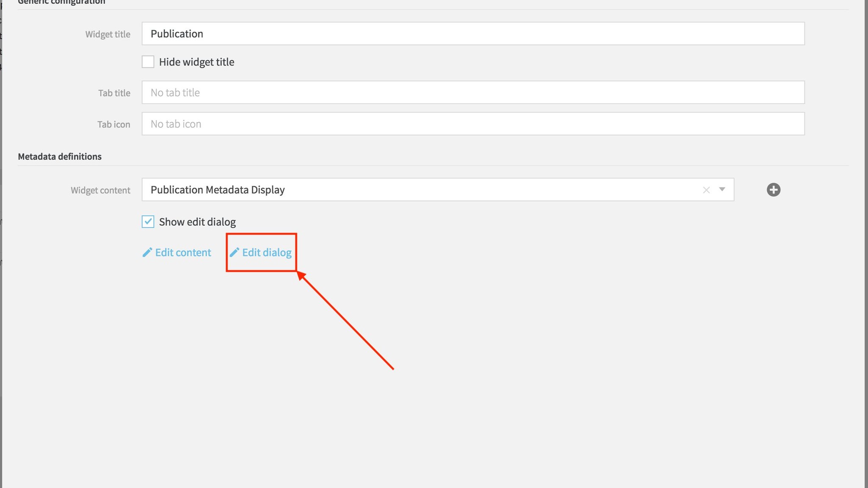Click the pencil icon beside Edit dialog
This screenshot has height=488, width=868.
coord(234,252)
